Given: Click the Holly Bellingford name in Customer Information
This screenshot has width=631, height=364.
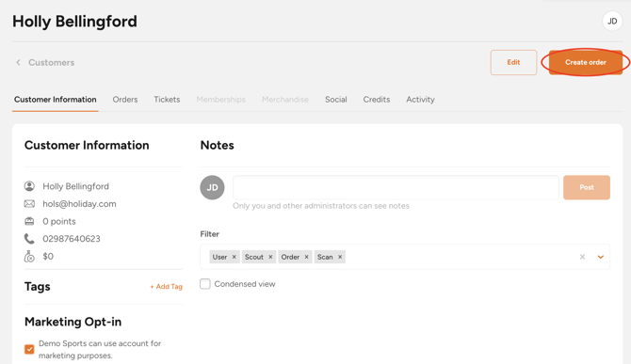Looking at the screenshot, I should (75, 186).
